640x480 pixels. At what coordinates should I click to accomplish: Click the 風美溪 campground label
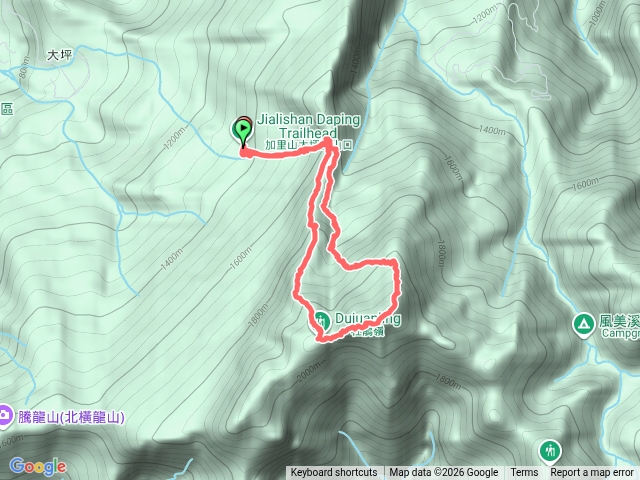point(619,326)
